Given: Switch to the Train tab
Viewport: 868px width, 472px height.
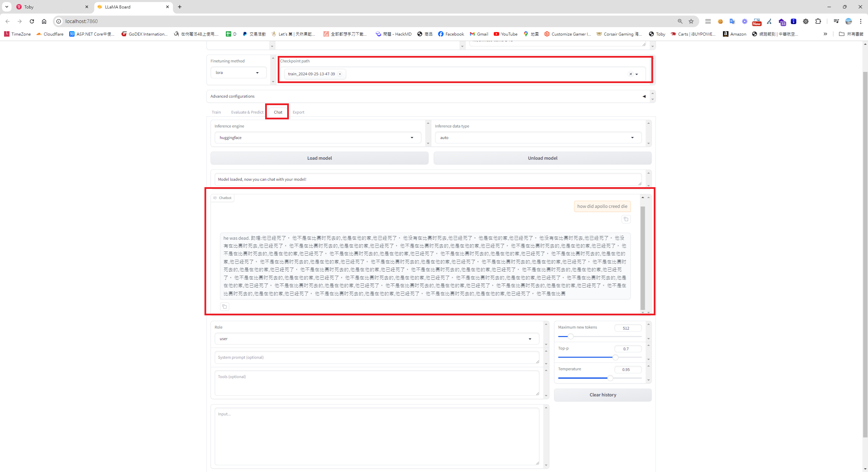Looking at the screenshot, I should point(216,112).
